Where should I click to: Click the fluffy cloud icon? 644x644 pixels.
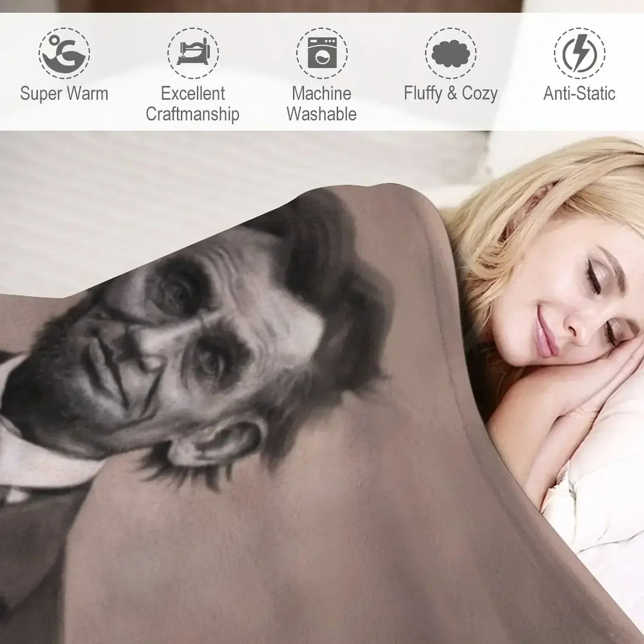[451, 53]
